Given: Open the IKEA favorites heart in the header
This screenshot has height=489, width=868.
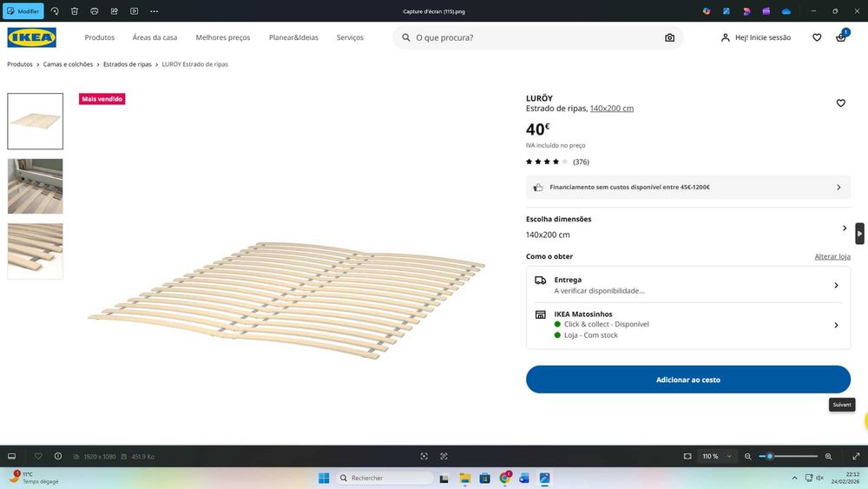Looking at the screenshot, I should pyautogui.click(x=817, y=37).
